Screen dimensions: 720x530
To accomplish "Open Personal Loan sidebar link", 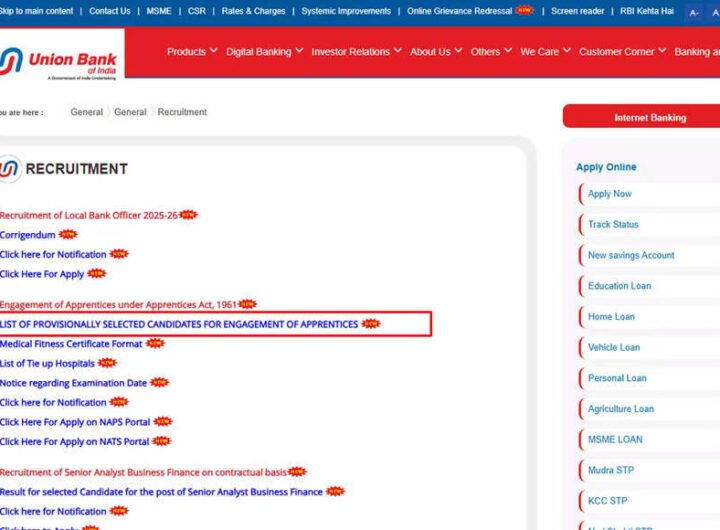I will (x=617, y=378).
